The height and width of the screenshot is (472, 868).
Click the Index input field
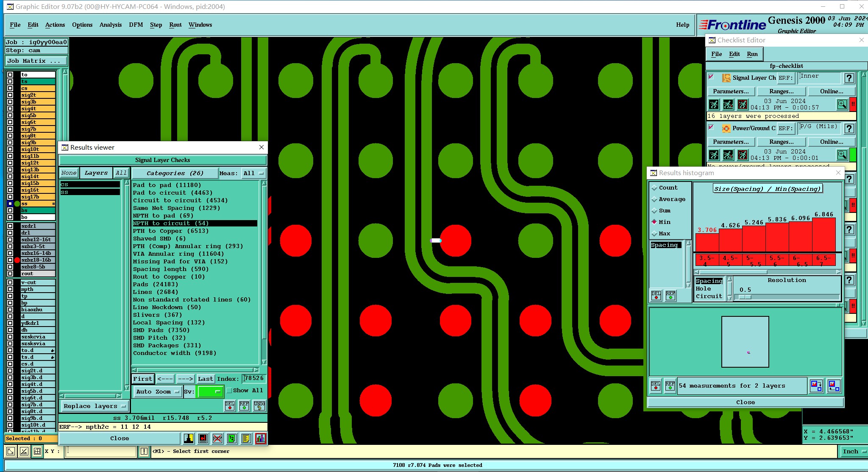(253, 378)
